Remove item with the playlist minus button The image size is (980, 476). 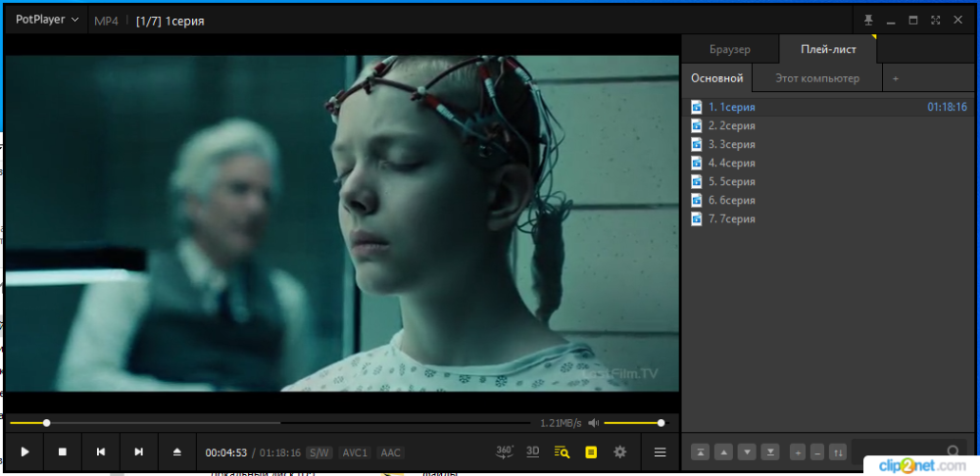[817, 452]
